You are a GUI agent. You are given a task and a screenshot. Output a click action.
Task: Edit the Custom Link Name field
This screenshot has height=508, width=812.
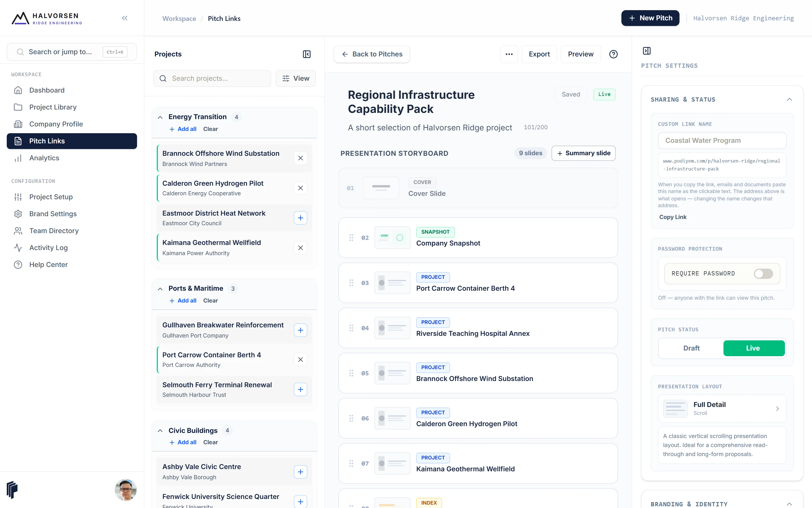(722, 141)
